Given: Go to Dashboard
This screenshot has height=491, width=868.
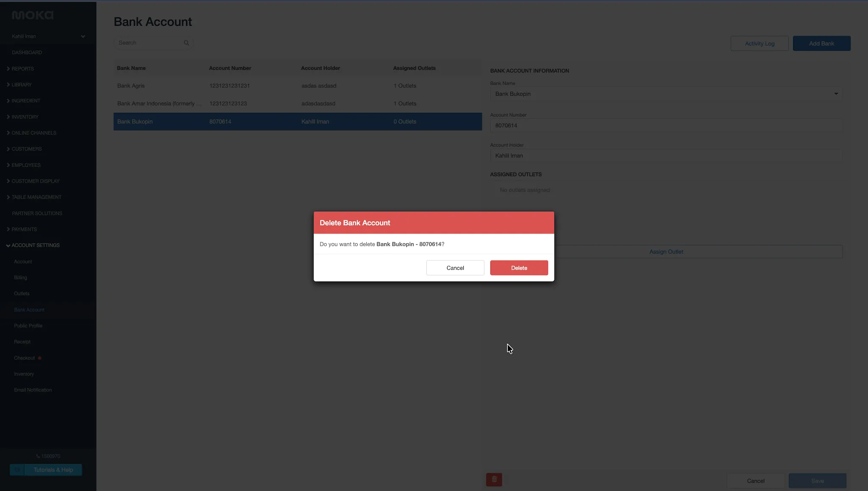Looking at the screenshot, I should tap(27, 53).
